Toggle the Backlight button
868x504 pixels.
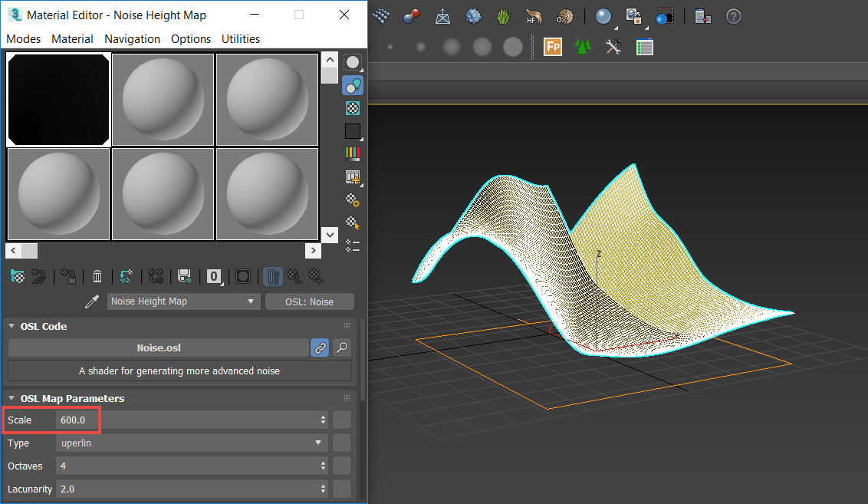(353, 86)
